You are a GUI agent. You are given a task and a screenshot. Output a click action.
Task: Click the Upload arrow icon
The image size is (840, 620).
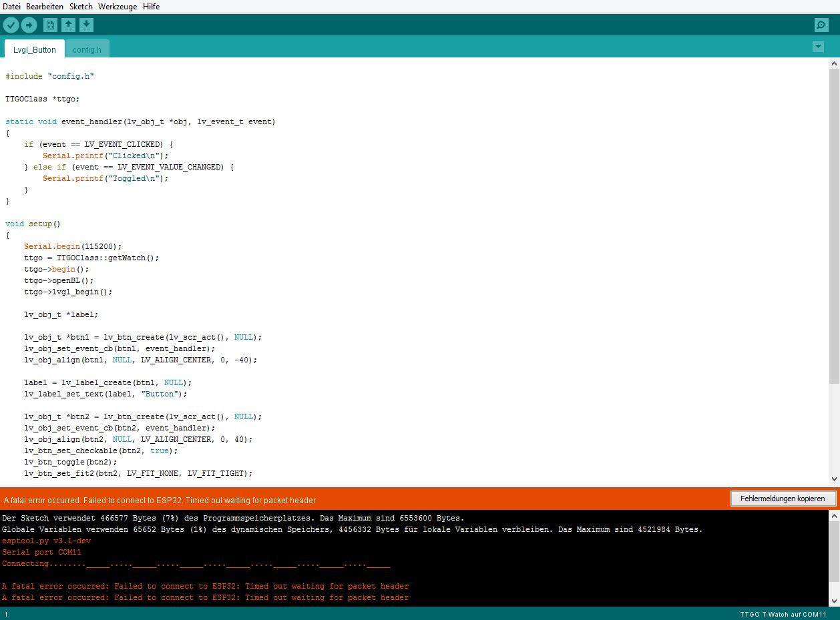pos(29,25)
